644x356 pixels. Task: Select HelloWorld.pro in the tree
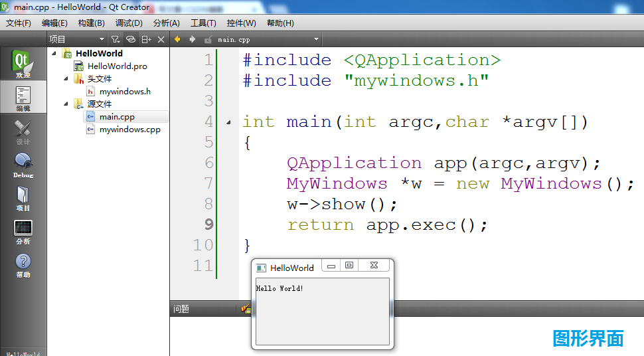tap(117, 66)
